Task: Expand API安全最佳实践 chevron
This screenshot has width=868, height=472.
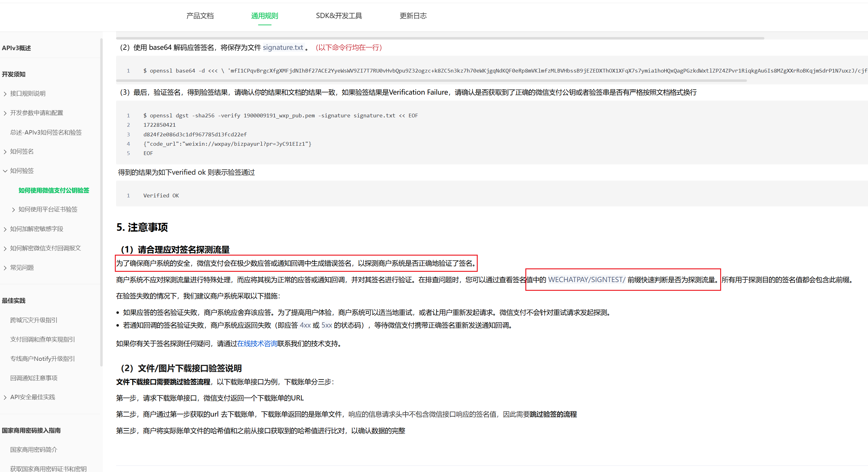Action: [5, 398]
